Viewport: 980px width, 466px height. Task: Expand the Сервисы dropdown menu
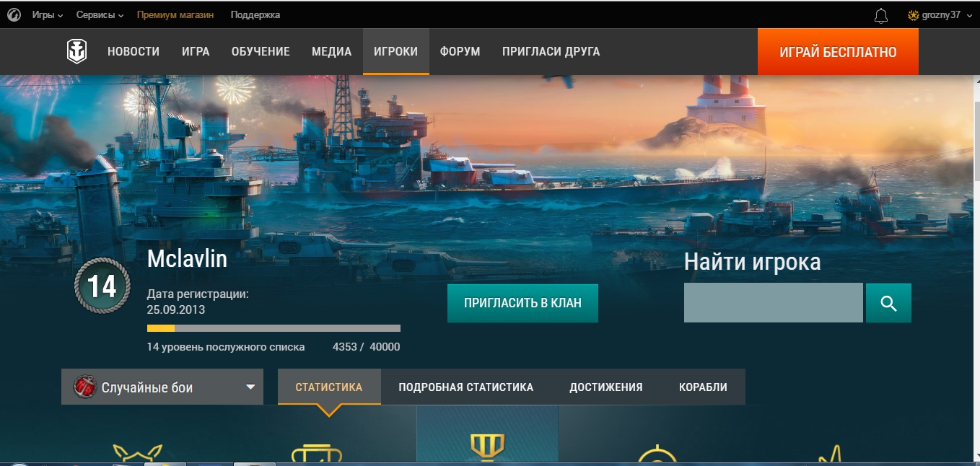(x=100, y=14)
